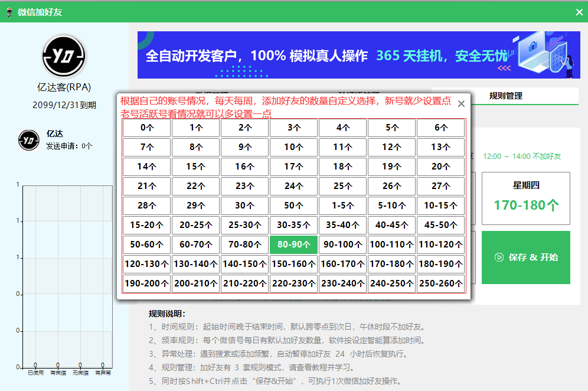The height and width of the screenshot is (391, 588).
Task: Close the quantity selection popup
Action: (461, 103)
